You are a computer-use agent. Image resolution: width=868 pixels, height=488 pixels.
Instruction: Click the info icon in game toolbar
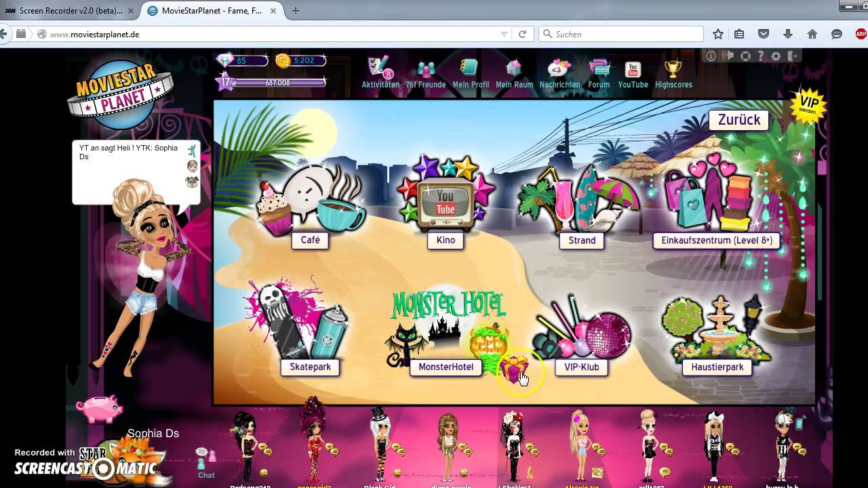711,56
